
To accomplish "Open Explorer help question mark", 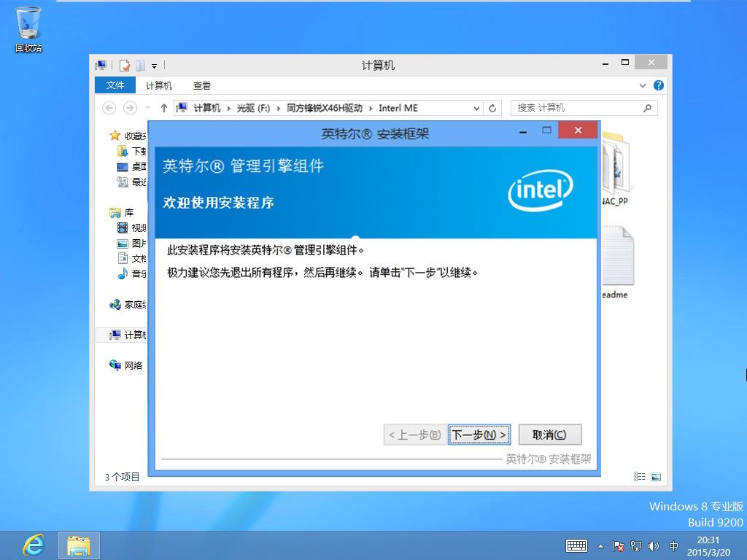I will click(x=659, y=85).
